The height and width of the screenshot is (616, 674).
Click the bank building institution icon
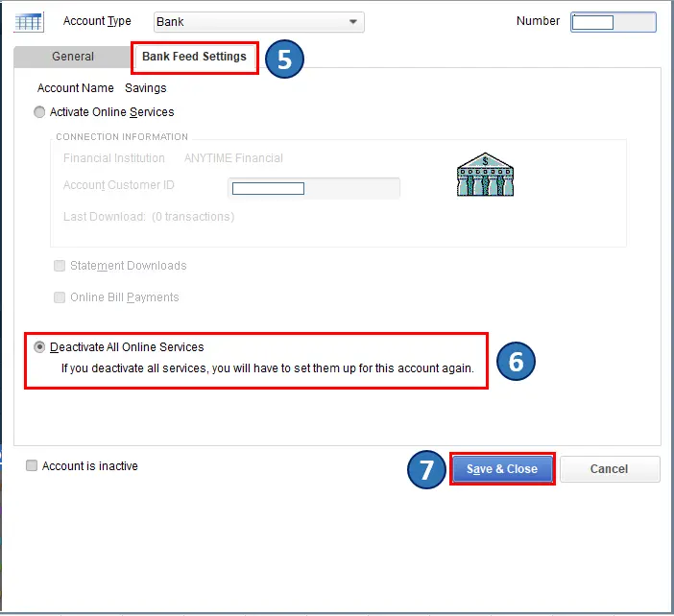click(x=485, y=175)
